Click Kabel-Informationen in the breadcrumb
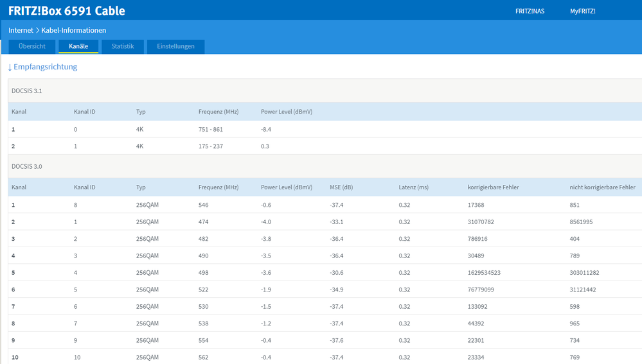The width and height of the screenshot is (642, 364). 74,30
